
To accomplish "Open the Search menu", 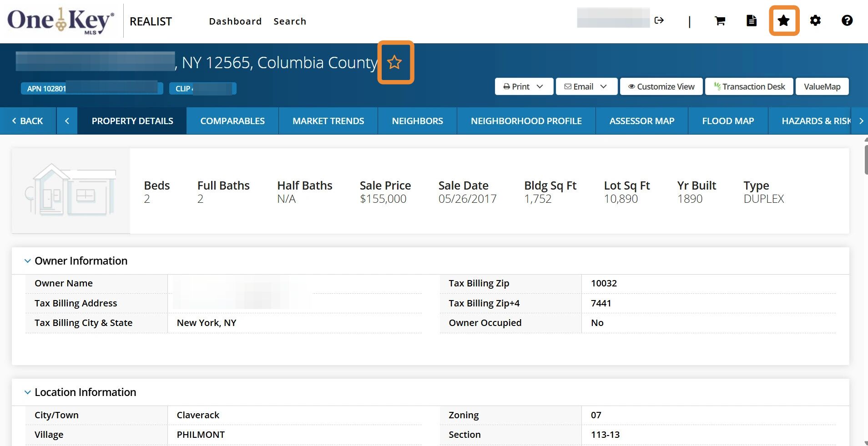I will coord(290,21).
